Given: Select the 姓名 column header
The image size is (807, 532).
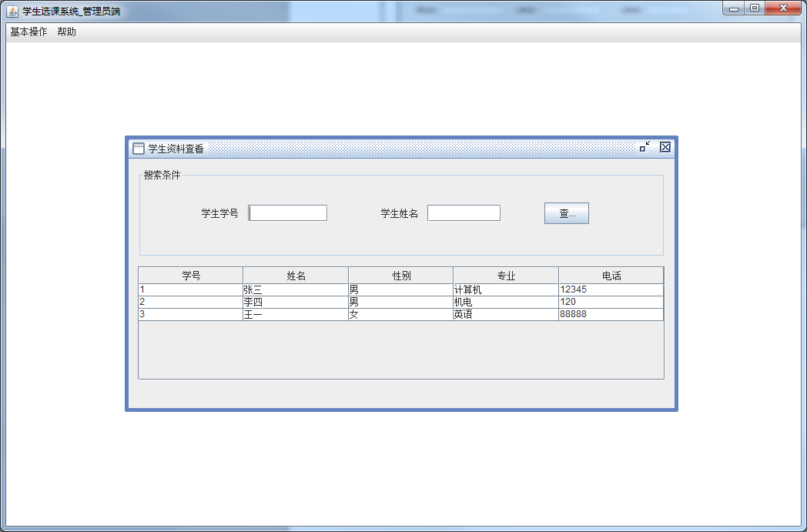Looking at the screenshot, I should [295, 275].
